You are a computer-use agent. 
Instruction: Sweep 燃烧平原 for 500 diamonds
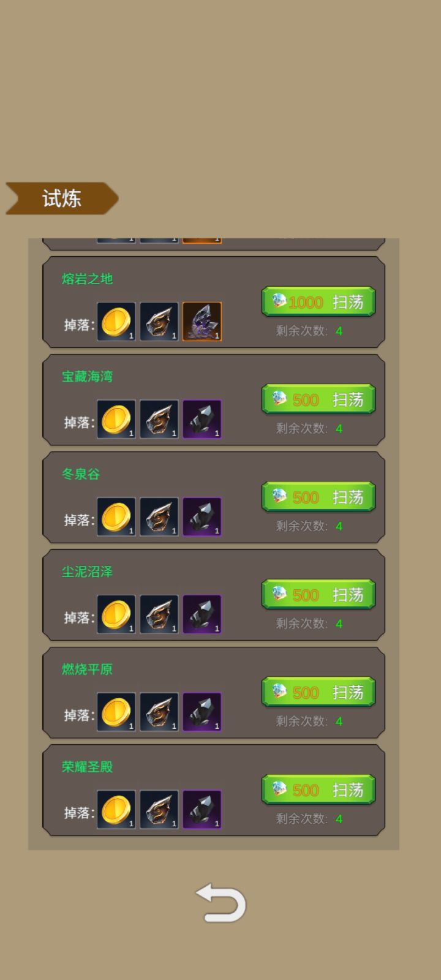tap(318, 692)
